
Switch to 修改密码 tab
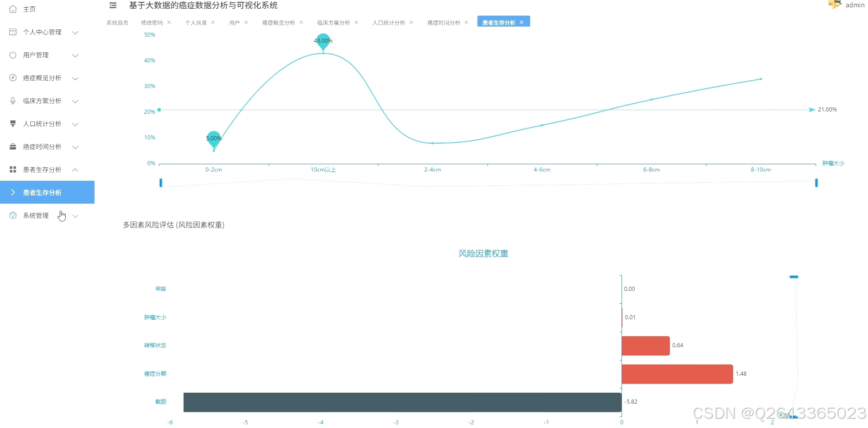click(152, 22)
